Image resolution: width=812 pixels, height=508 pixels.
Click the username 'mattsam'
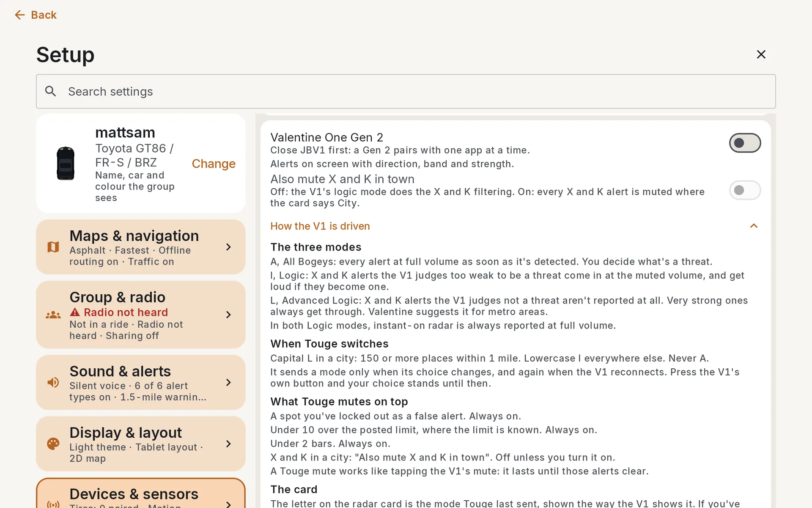click(125, 133)
